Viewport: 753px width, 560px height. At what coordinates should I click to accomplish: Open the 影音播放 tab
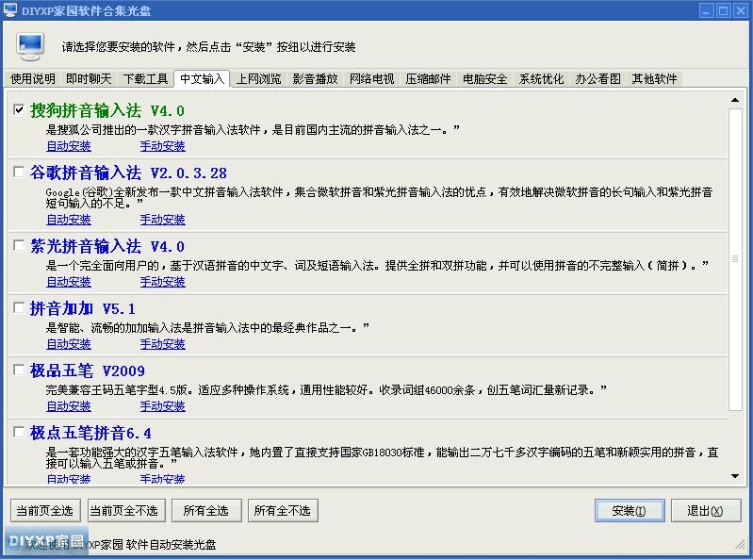tap(315, 79)
